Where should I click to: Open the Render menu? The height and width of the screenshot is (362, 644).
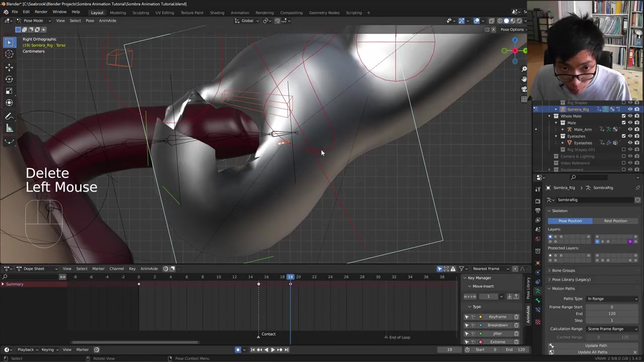click(x=41, y=12)
